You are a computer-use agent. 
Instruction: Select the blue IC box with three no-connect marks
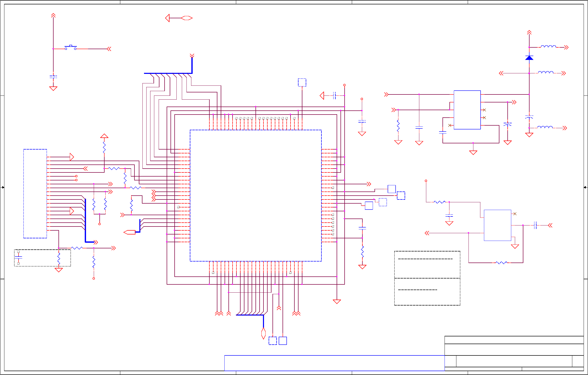[467, 110]
